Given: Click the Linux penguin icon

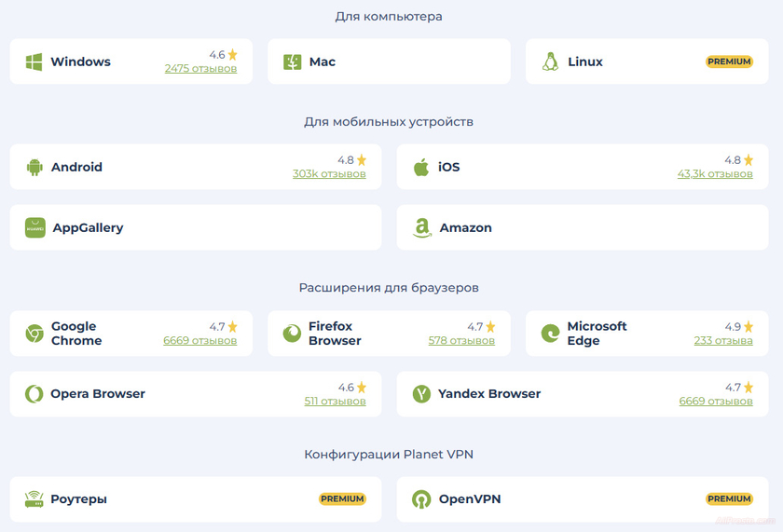Looking at the screenshot, I should pos(550,62).
